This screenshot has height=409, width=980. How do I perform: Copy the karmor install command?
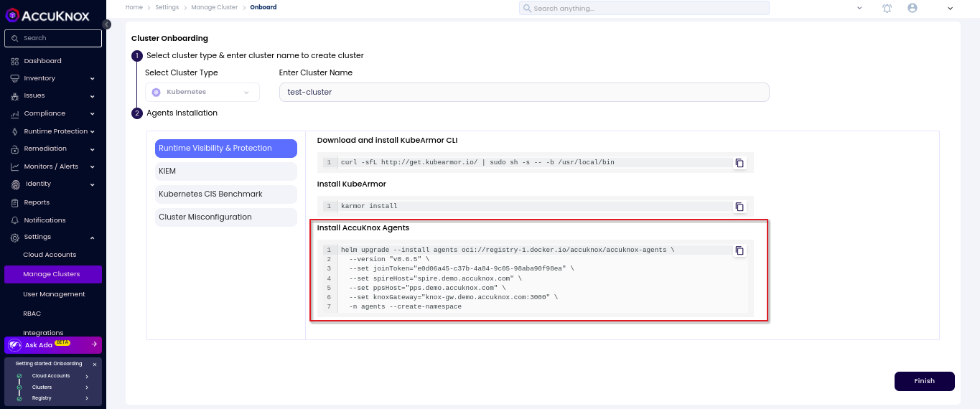point(739,207)
